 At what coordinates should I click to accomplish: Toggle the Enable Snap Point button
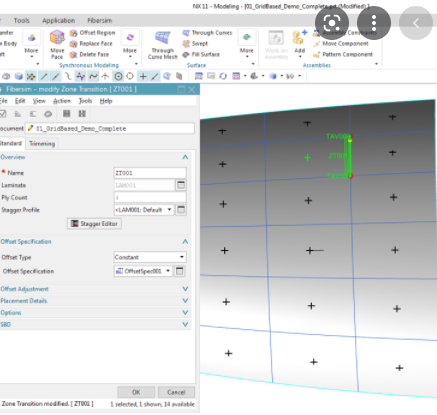(31, 76)
